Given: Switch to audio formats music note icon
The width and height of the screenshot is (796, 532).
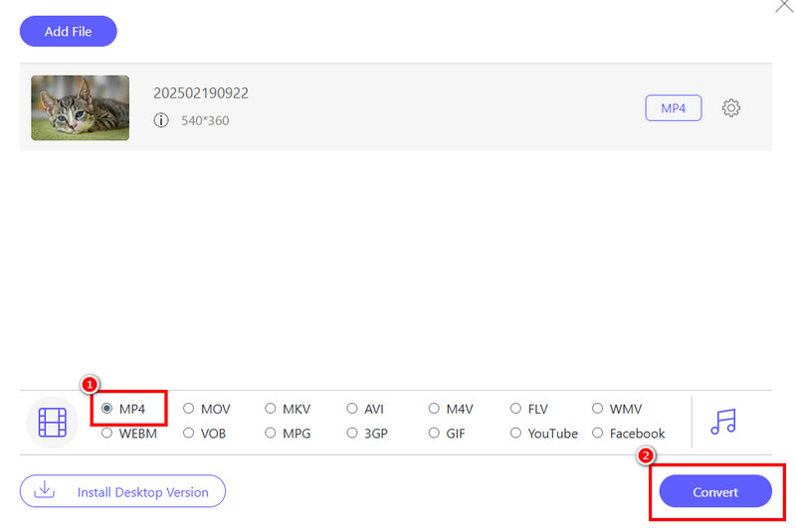Looking at the screenshot, I should click(x=723, y=422).
